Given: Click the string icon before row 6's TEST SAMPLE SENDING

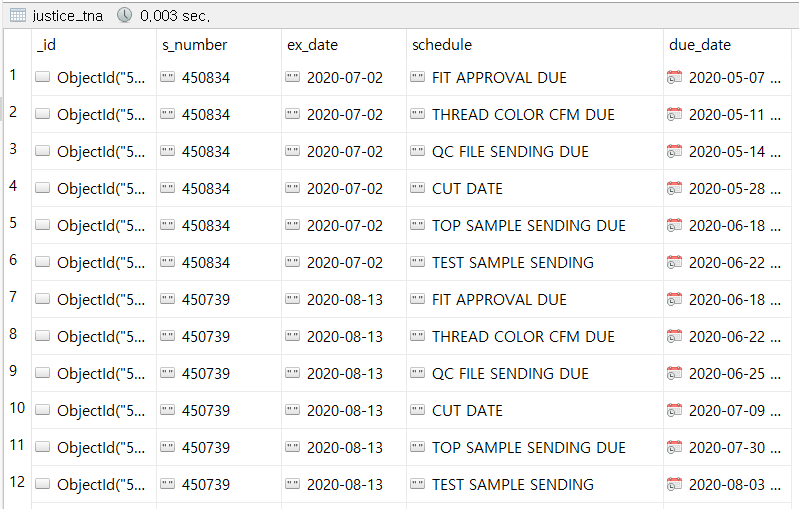Looking at the screenshot, I should (x=418, y=263).
